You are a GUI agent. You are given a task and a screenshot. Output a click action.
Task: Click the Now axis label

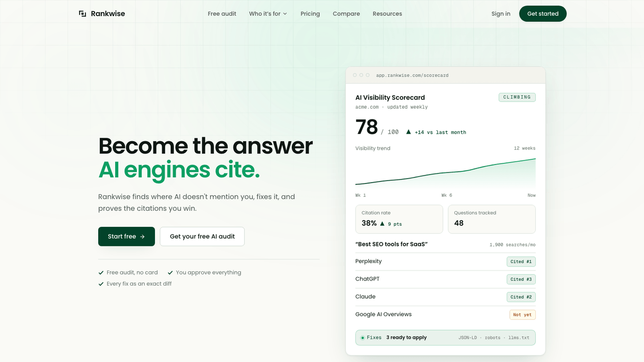coord(532,195)
